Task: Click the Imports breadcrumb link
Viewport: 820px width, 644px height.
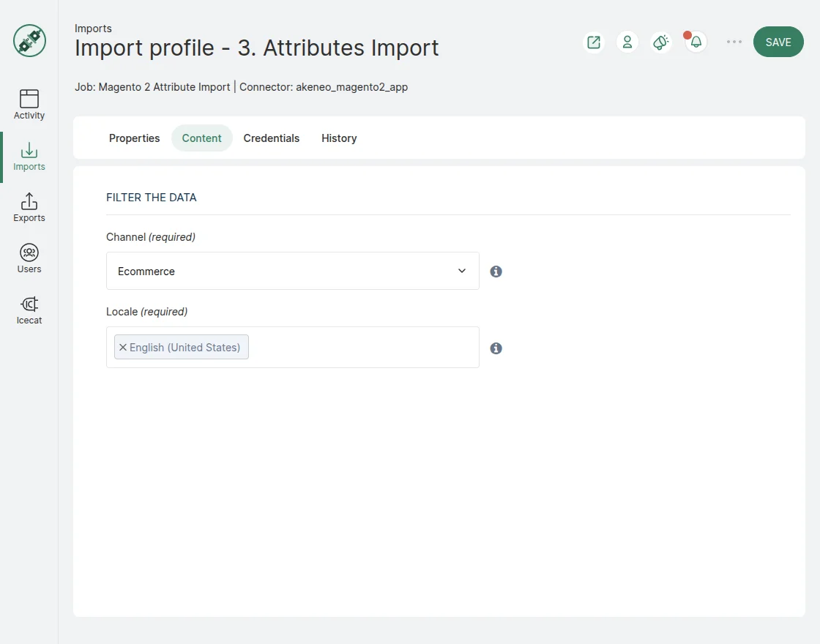Action: click(93, 29)
